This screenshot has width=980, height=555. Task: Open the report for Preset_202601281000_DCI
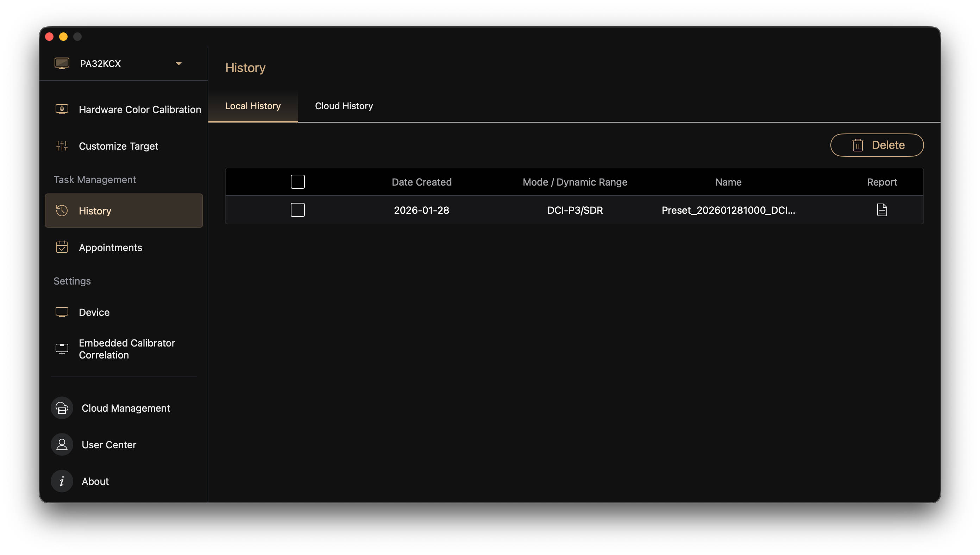point(882,210)
